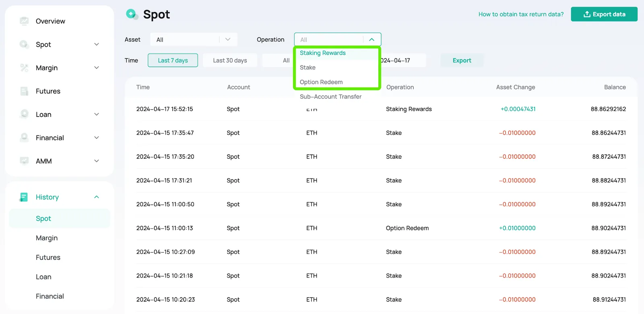Open the tax return data link
The height and width of the screenshot is (314, 644).
pyautogui.click(x=521, y=14)
